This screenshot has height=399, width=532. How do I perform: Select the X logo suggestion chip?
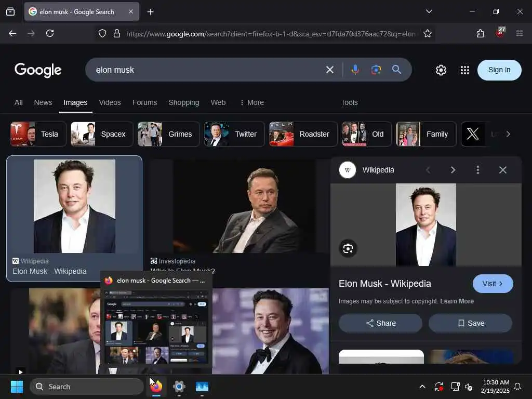click(473, 134)
